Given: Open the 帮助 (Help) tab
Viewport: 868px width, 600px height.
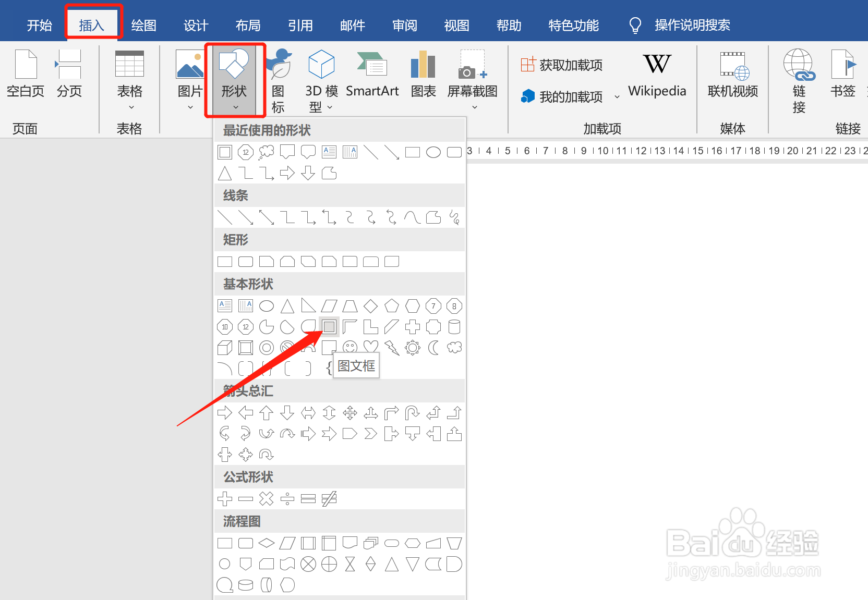Looking at the screenshot, I should pos(509,25).
